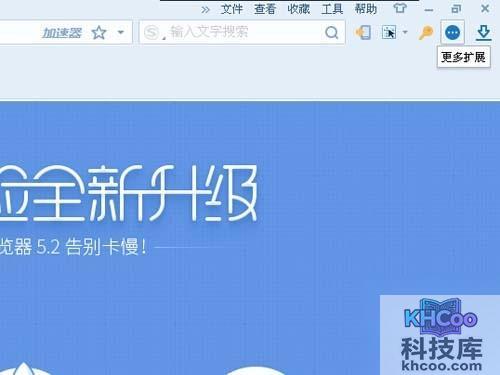Expand hidden toolbar items with double chevron
This screenshot has height=375, width=500.
[205, 10]
